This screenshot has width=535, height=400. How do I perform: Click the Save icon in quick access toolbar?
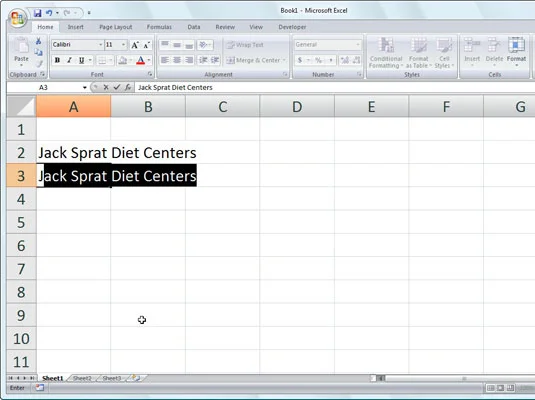coord(38,13)
